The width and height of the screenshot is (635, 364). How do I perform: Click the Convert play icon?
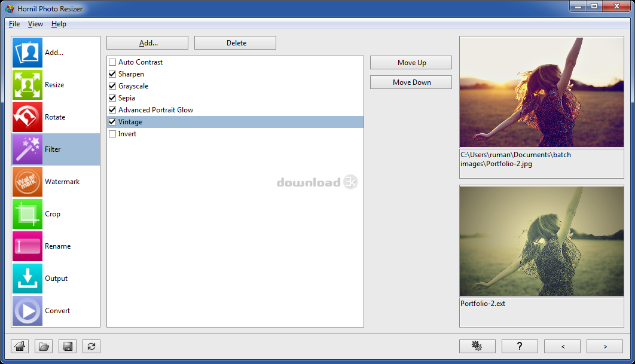(x=28, y=311)
